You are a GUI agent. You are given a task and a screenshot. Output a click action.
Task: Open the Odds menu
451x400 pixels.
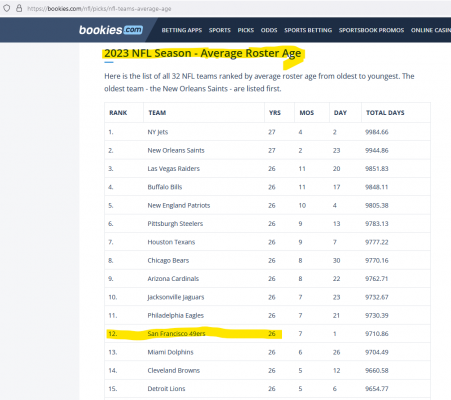click(x=269, y=30)
